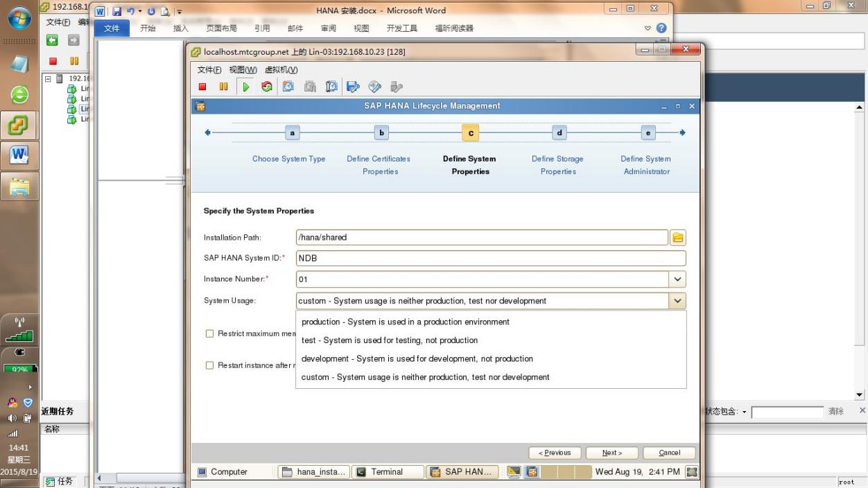This screenshot has height=488, width=868.
Task: Open the Computer menu in VM panel
Action: 223,472
